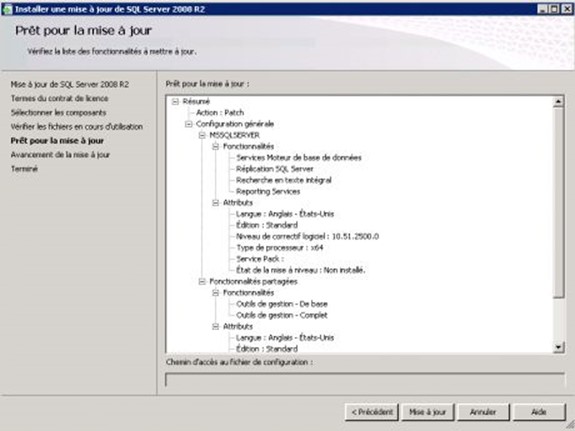Select État de la mise à niveau row
This screenshot has height=431, width=575.
[301, 270]
